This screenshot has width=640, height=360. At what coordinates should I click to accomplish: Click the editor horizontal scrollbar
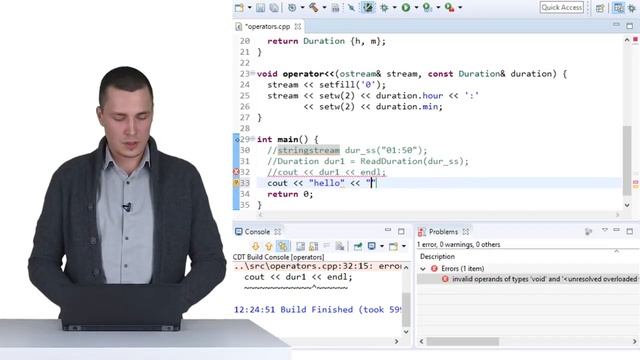click(439, 215)
